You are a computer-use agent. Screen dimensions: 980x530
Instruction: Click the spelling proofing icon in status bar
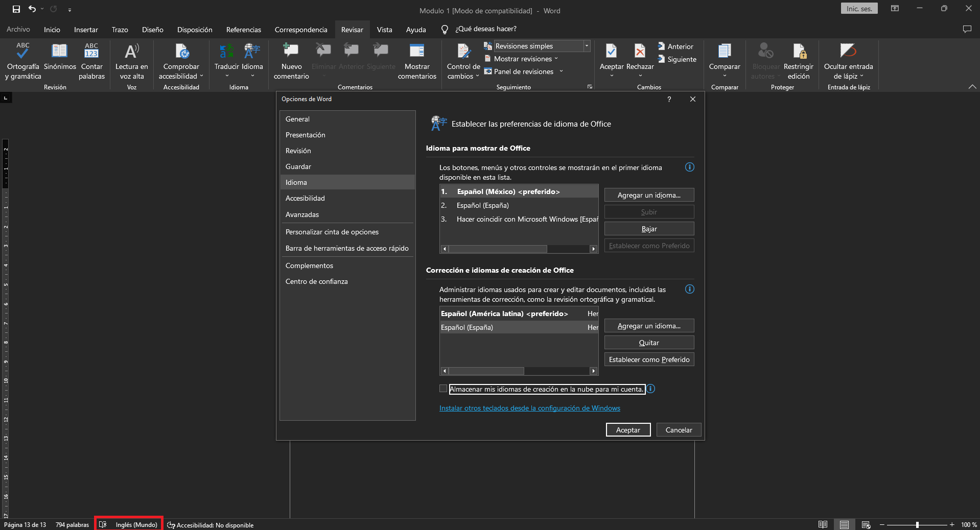coord(103,525)
